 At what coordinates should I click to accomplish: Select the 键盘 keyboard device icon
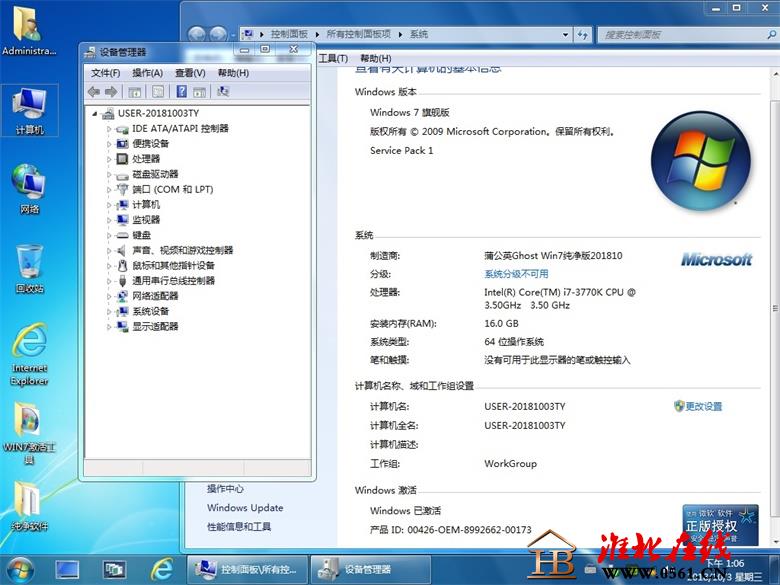pyautogui.click(x=122, y=235)
